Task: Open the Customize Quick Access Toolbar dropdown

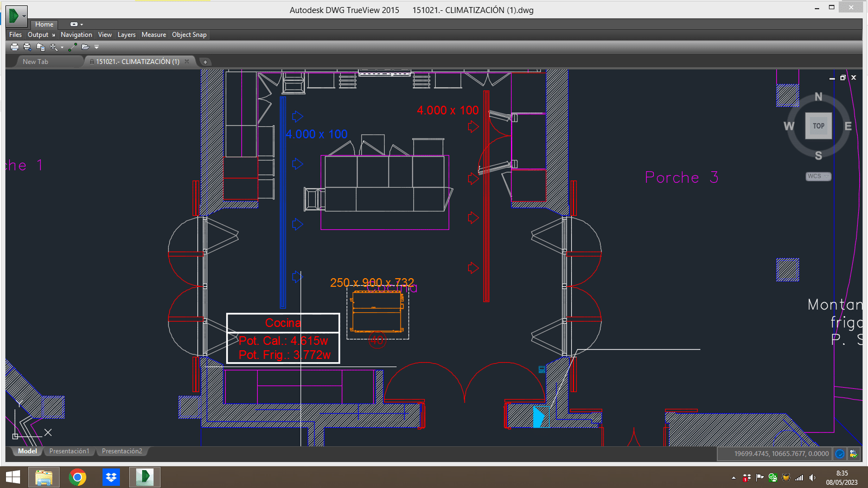Action: [x=97, y=47]
